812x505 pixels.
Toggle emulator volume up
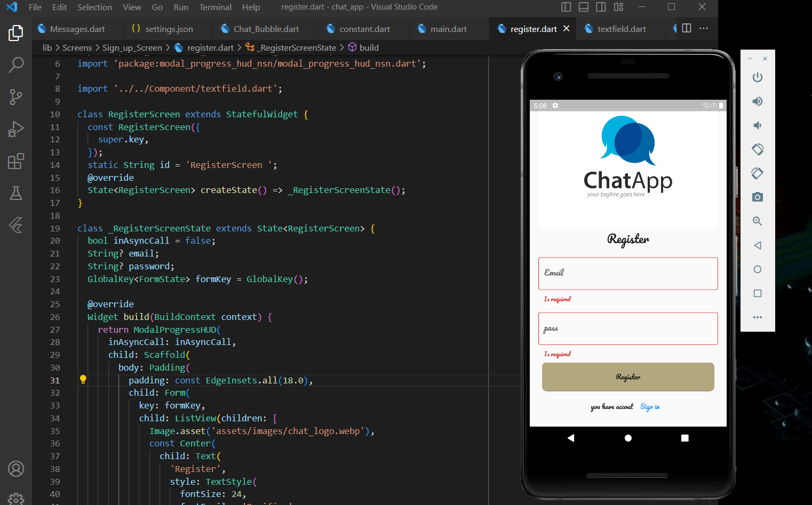tap(757, 101)
